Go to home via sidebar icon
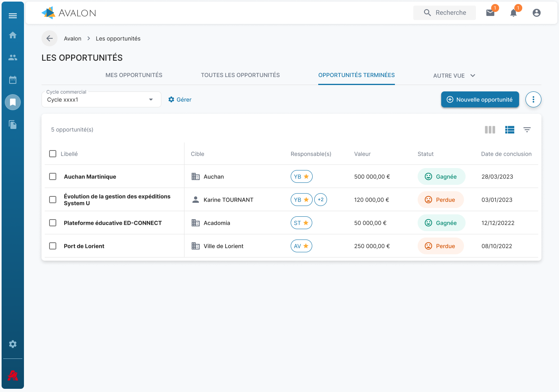Image resolution: width=559 pixels, height=392 pixels. (13, 35)
